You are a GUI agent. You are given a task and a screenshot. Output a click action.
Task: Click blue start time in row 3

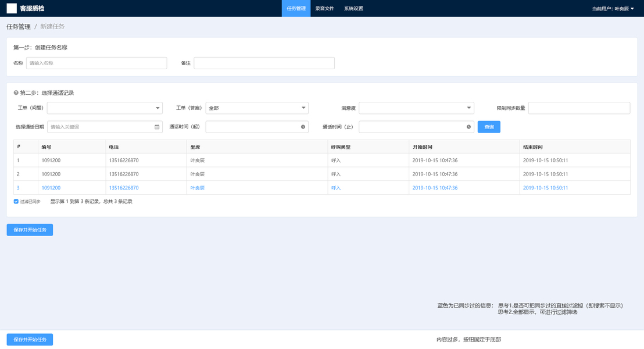click(x=435, y=188)
